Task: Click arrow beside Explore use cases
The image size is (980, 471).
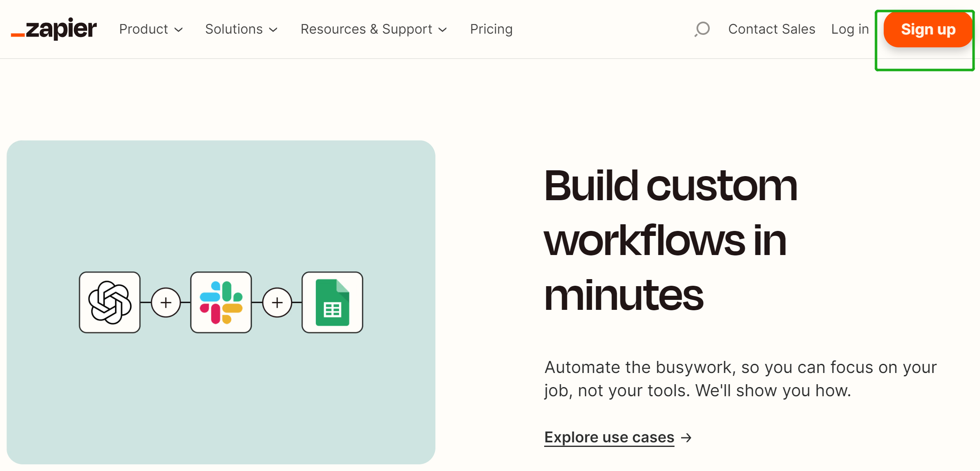Action: coord(687,437)
